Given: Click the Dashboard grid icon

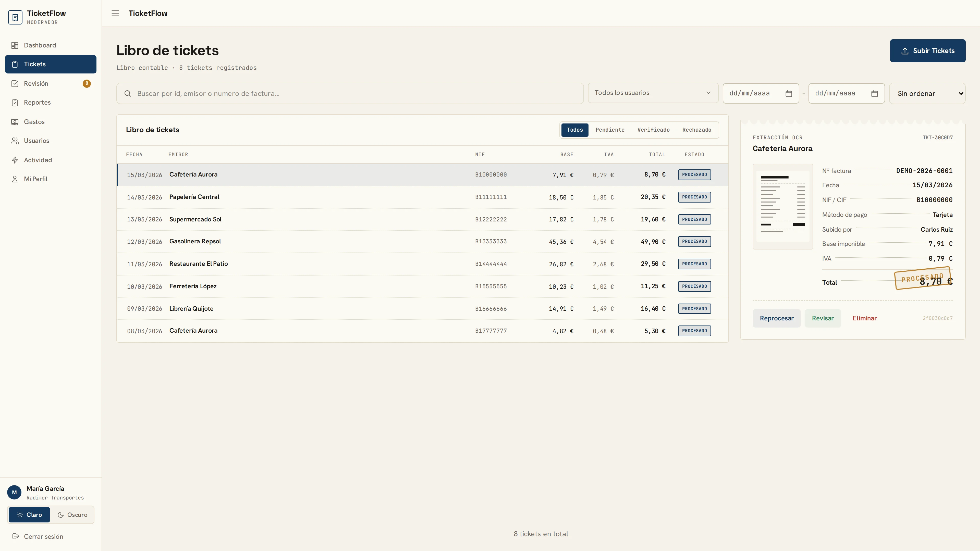Looking at the screenshot, I should point(15,45).
